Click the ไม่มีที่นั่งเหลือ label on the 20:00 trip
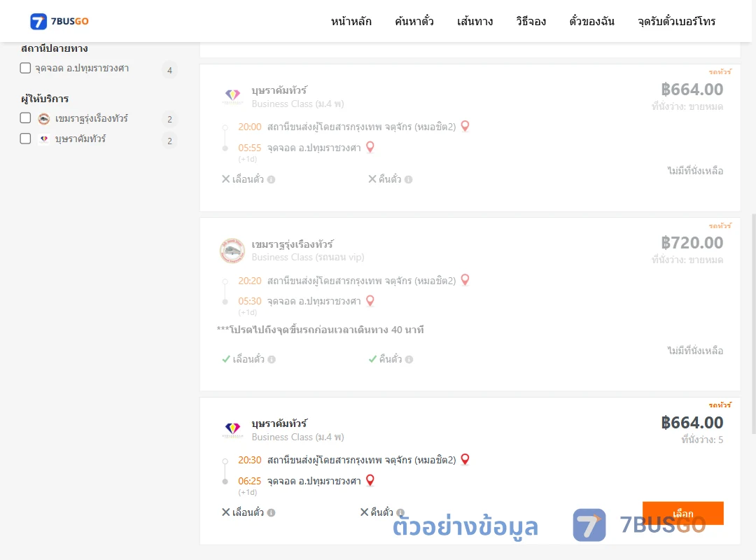756x560 pixels. [x=695, y=171]
